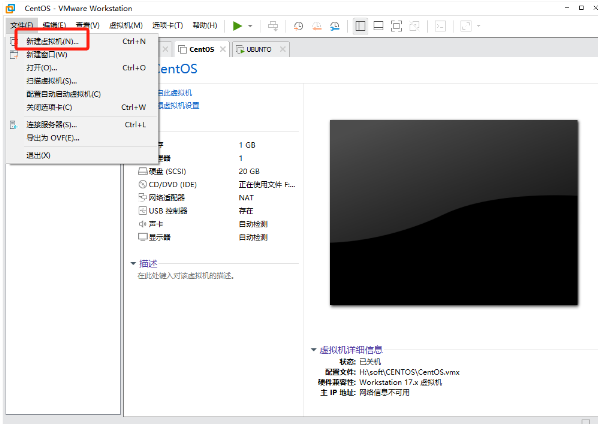Switch to the CentOS tab
The image size is (598, 424).
(202, 50)
